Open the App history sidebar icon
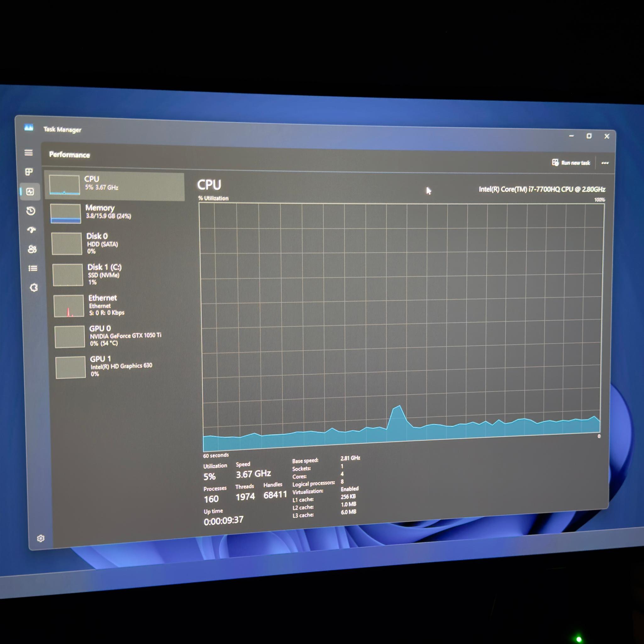Image resolution: width=644 pixels, height=644 pixels. (31, 211)
